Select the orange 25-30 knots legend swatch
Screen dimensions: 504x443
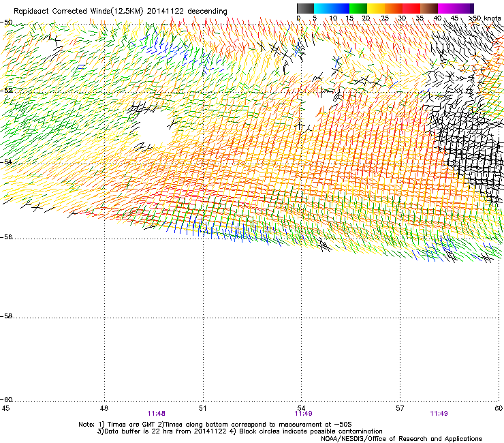394,8
